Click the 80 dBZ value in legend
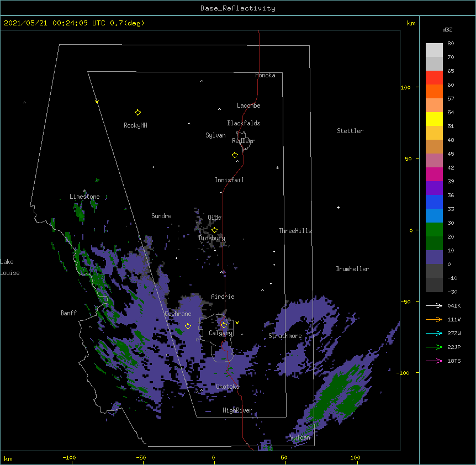 click(x=451, y=44)
